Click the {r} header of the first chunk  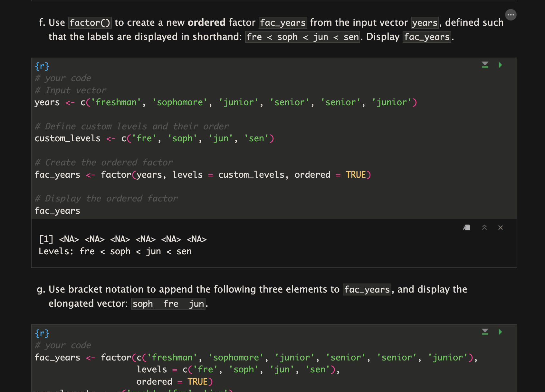[x=42, y=66]
